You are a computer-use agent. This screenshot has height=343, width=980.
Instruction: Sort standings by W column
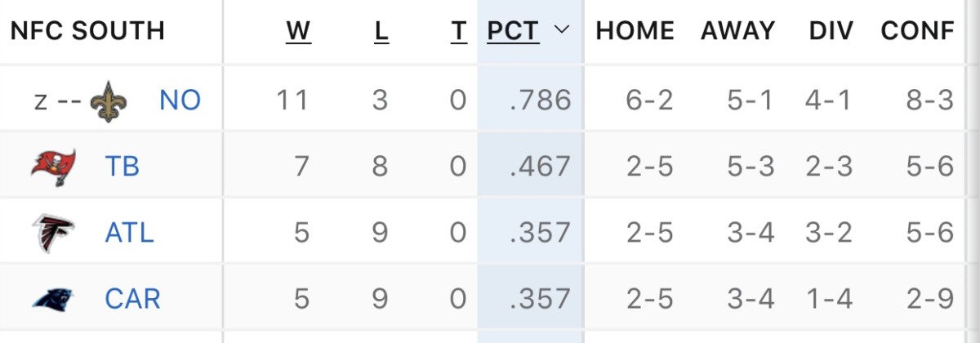(298, 31)
